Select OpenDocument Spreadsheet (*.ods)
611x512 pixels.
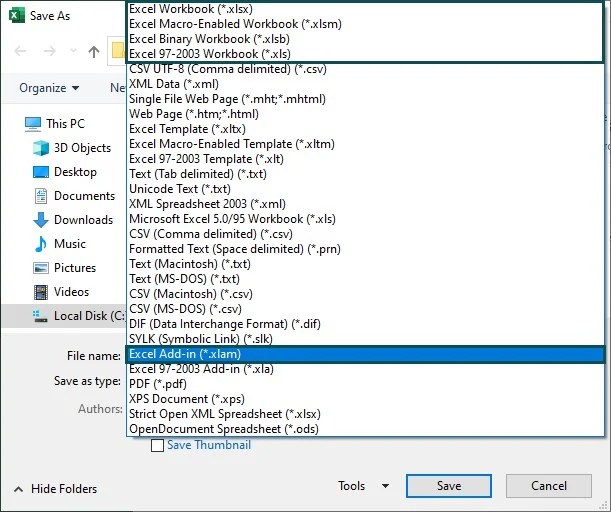pyautogui.click(x=366, y=429)
